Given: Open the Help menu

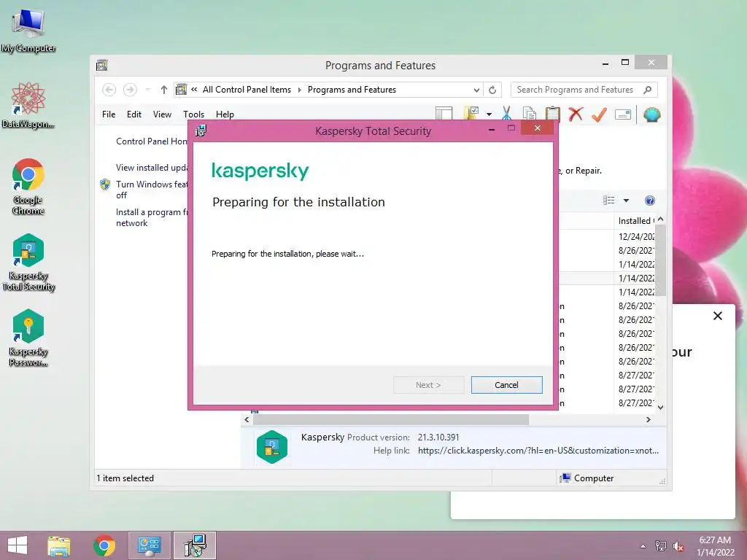Looking at the screenshot, I should point(225,114).
